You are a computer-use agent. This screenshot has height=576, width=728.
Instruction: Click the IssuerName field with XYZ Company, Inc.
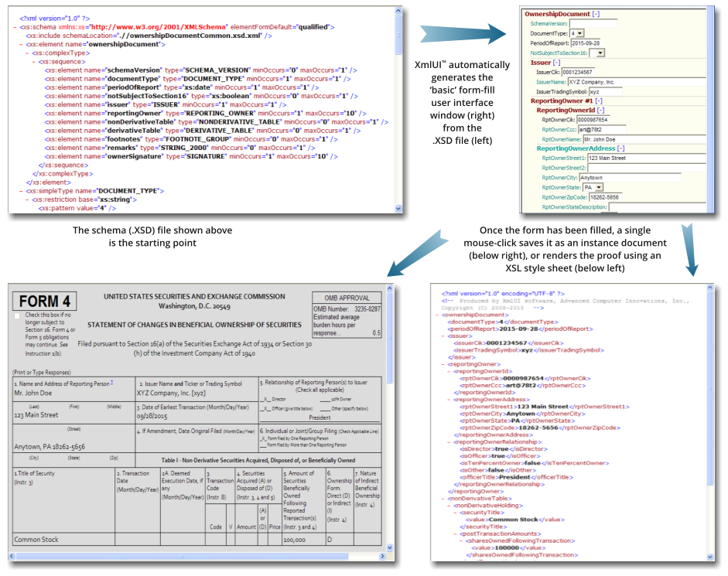(x=637, y=82)
